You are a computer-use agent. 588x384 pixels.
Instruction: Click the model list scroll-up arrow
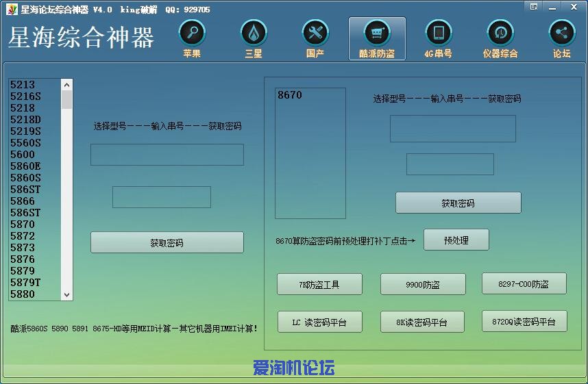coord(66,85)
